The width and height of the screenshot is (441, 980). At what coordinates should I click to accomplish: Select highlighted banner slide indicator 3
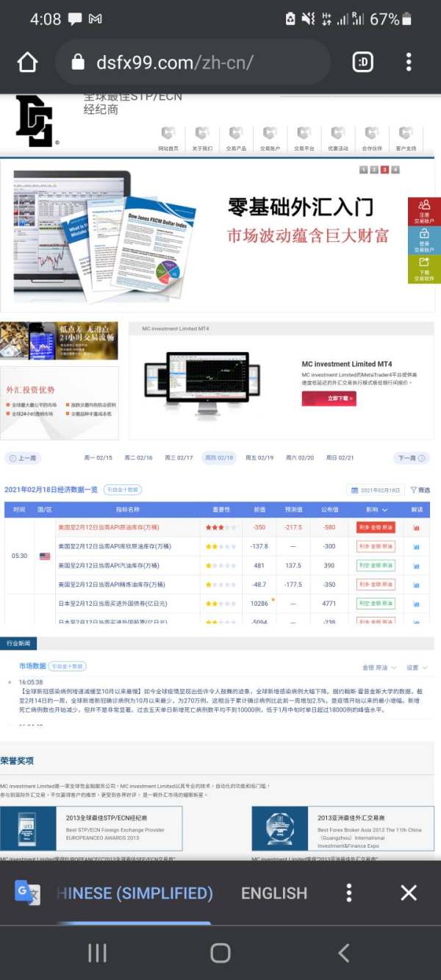pyautogui.click(x=384, y=170)
